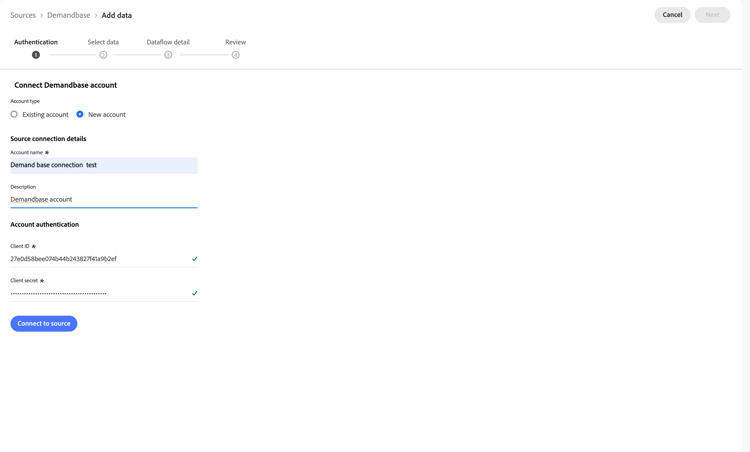Click the Select data step label
Viewport: 750px width, 452px height.
[103, 42]
